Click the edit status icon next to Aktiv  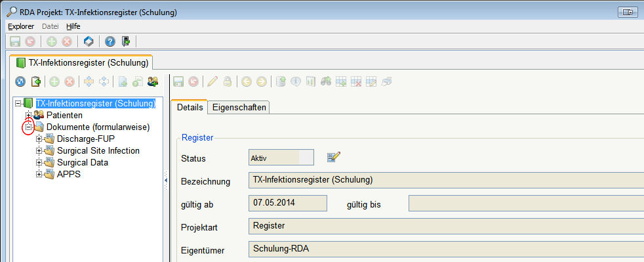[x=334, y=157]
